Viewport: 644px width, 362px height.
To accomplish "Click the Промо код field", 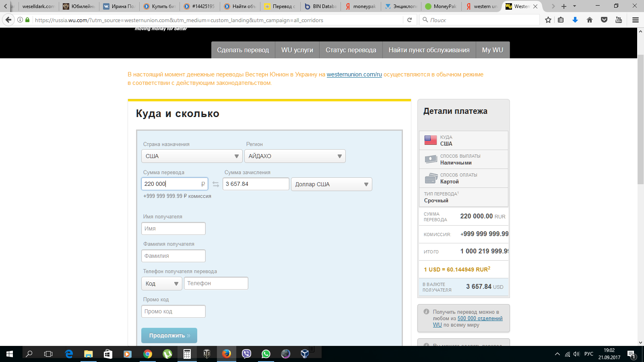I will (x=173, y=311).
